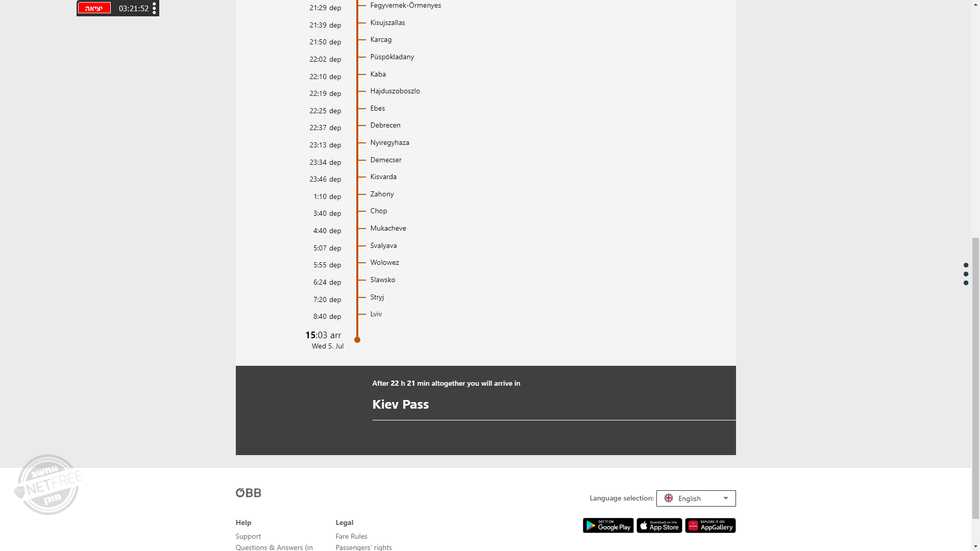Open the Passengers' rights link
Screen dimensions: 980x551
[x=363, y=547]
